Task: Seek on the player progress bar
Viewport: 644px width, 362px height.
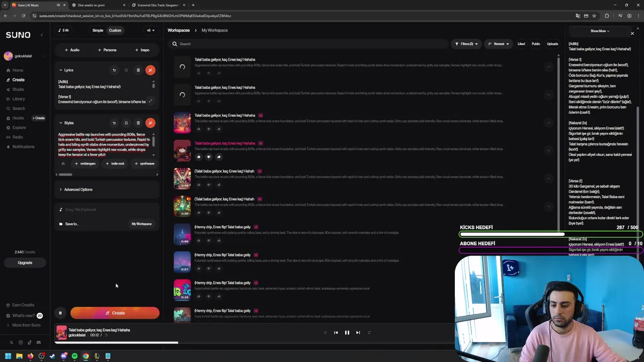Action: click(254, 343)
